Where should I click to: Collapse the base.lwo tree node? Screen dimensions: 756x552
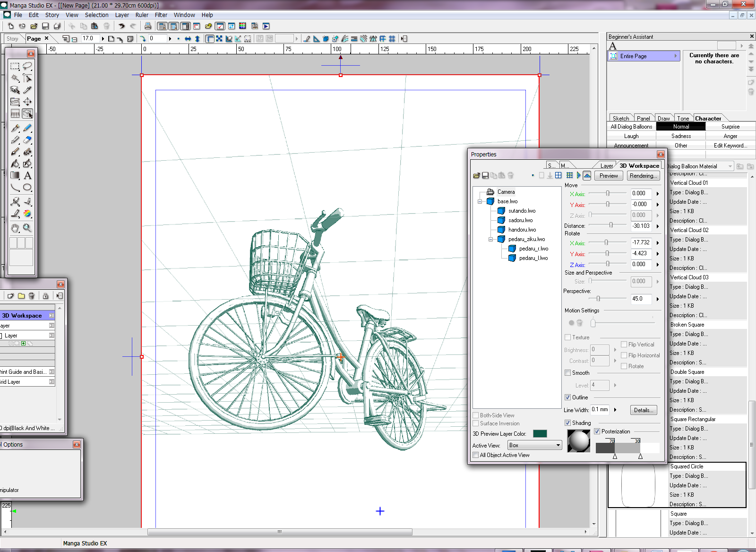pos(480,201)
